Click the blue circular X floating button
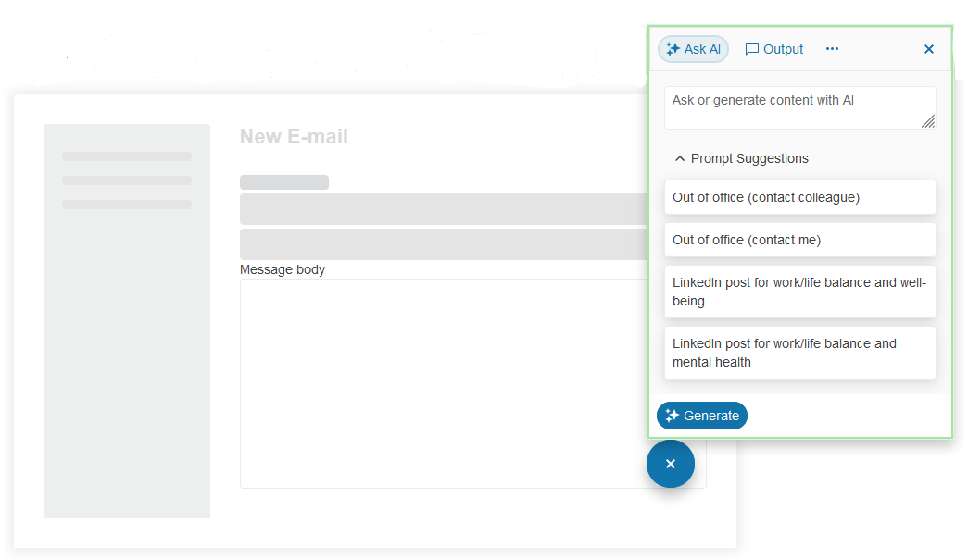 [670, 464]
